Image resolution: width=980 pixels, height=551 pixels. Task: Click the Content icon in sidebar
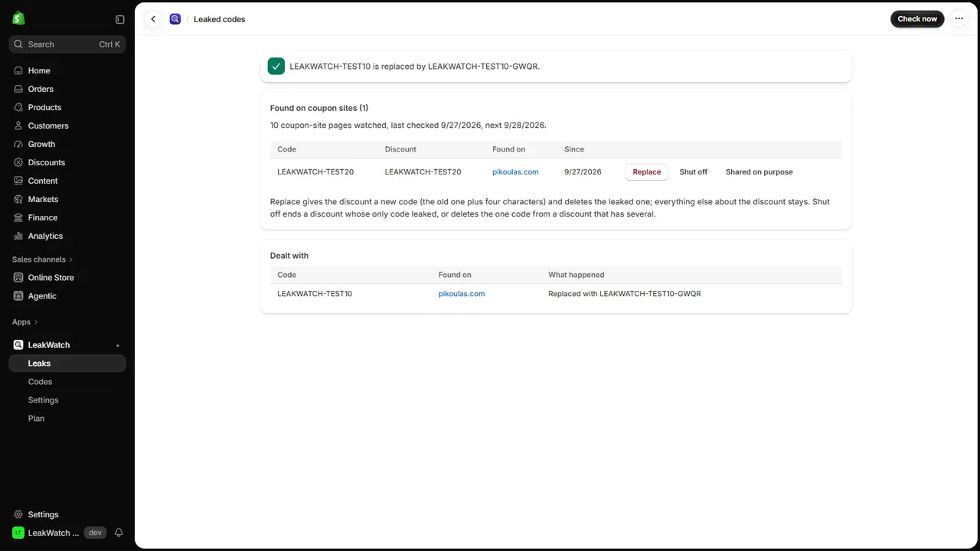coord(18,181)
